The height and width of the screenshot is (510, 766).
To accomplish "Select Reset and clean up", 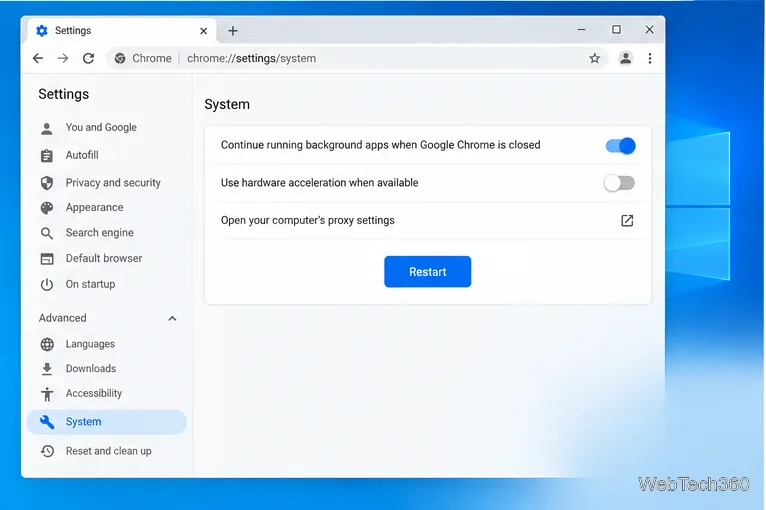I will tap(106, 451).
